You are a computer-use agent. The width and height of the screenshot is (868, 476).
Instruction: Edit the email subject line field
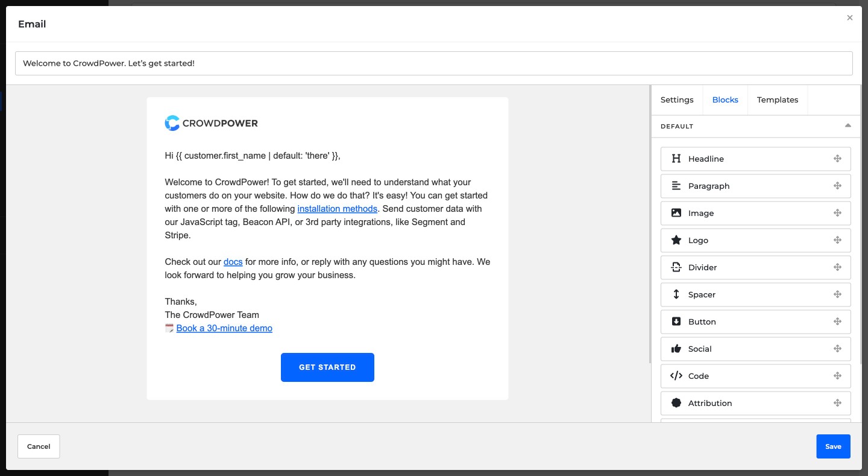click(433, 63)
